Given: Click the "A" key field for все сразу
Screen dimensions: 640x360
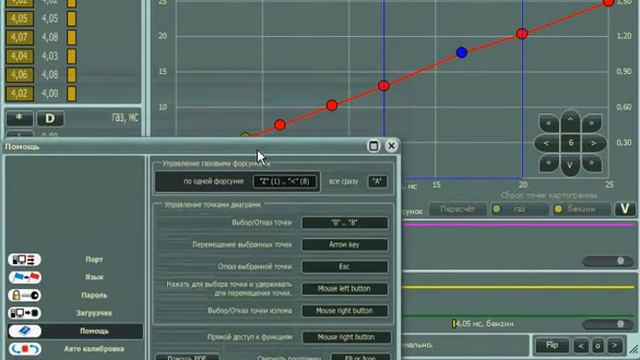Looking at the screenshot, I should [377, 181].
